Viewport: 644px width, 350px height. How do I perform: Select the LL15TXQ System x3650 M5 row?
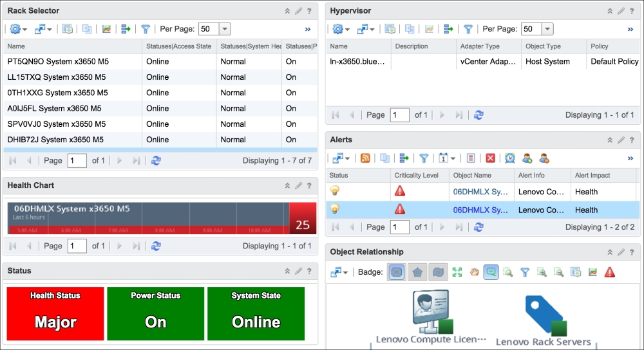[x=160, y=77]
